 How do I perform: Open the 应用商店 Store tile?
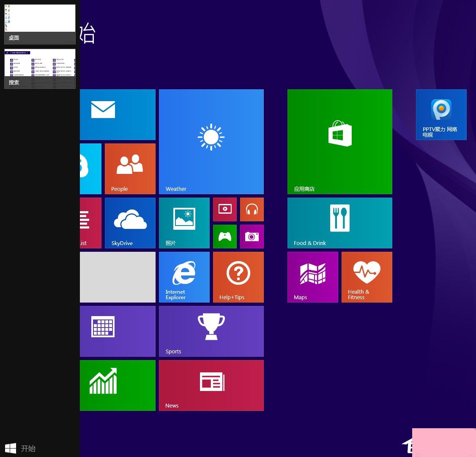tap(340, 142)
